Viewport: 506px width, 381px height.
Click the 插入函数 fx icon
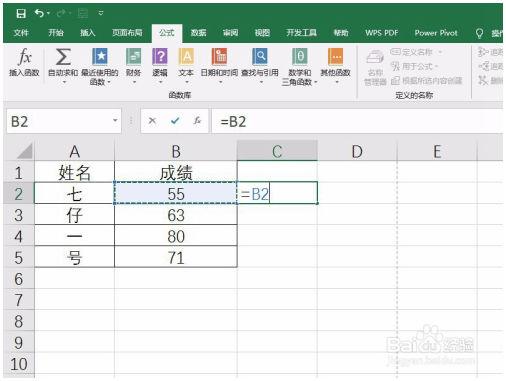click(24, 57)
